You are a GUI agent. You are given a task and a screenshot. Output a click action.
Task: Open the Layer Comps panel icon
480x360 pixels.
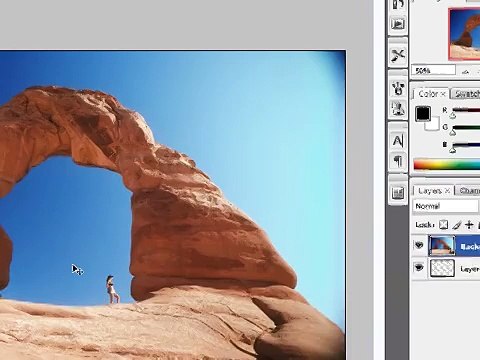[x=398, y=193]
